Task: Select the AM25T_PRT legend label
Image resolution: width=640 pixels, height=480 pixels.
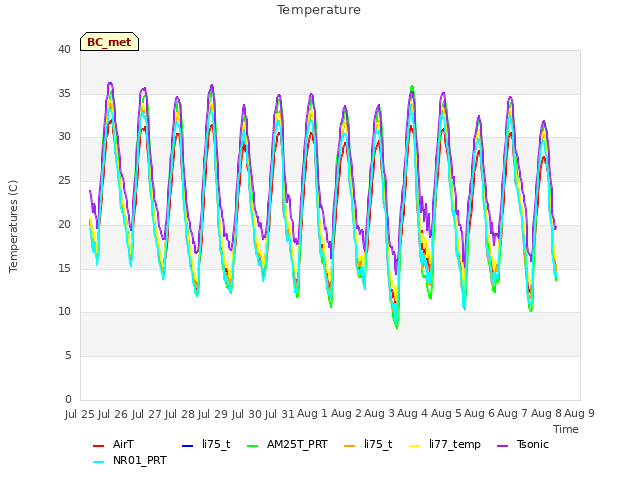Action: (297, 444)
